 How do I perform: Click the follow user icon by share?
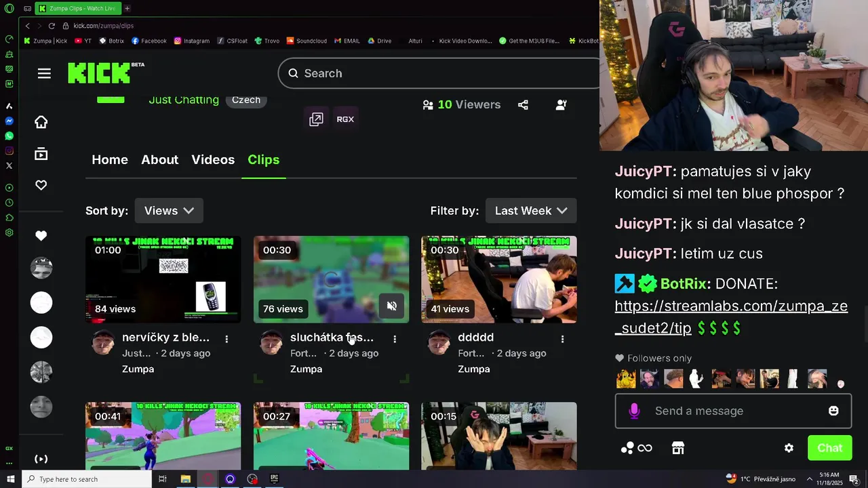click(x=561, y=105)
